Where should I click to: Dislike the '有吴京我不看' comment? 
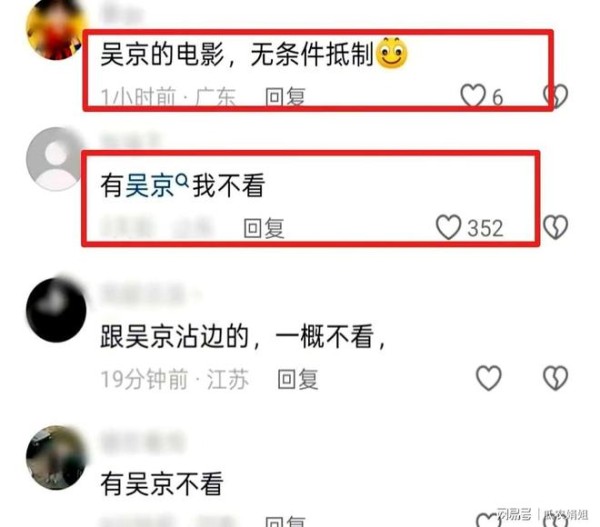556,227
